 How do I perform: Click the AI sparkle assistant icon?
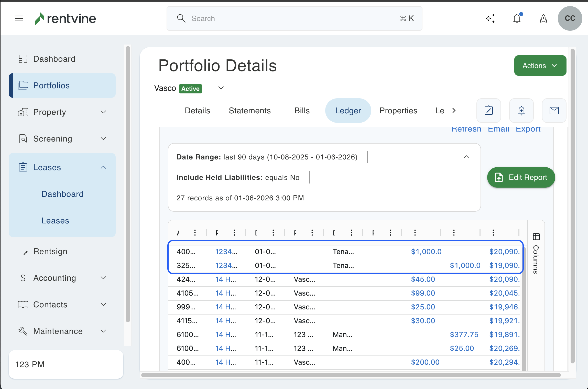coord(490,18)
